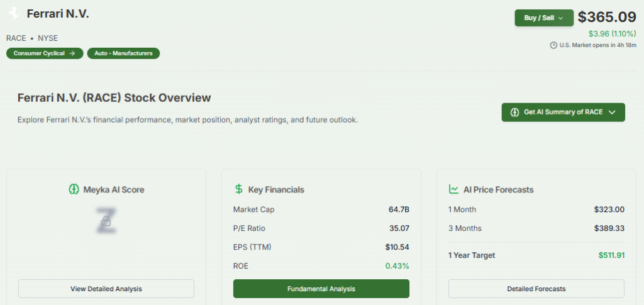
Task: Click the 3 Months forecast $389.33
Action: (x=609, y=228)
